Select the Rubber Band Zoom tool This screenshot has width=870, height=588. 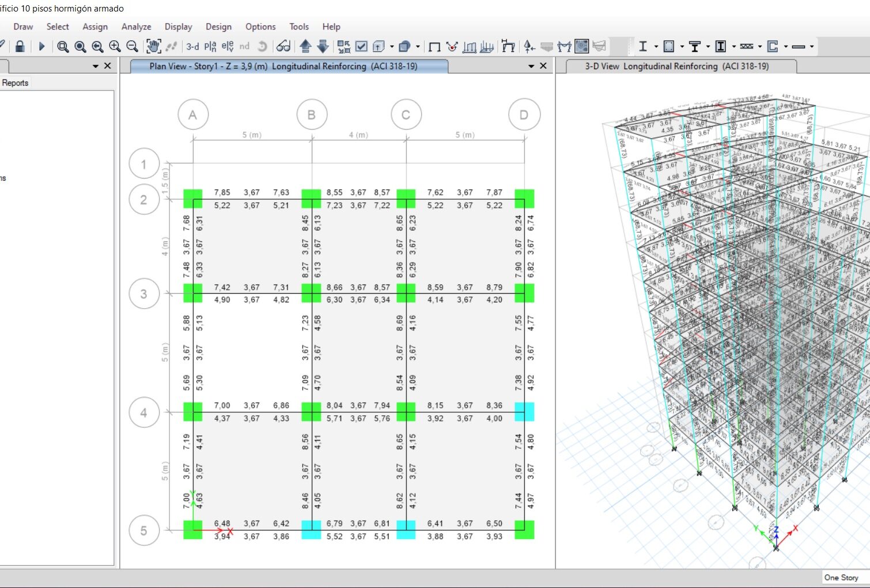[63, 47]
